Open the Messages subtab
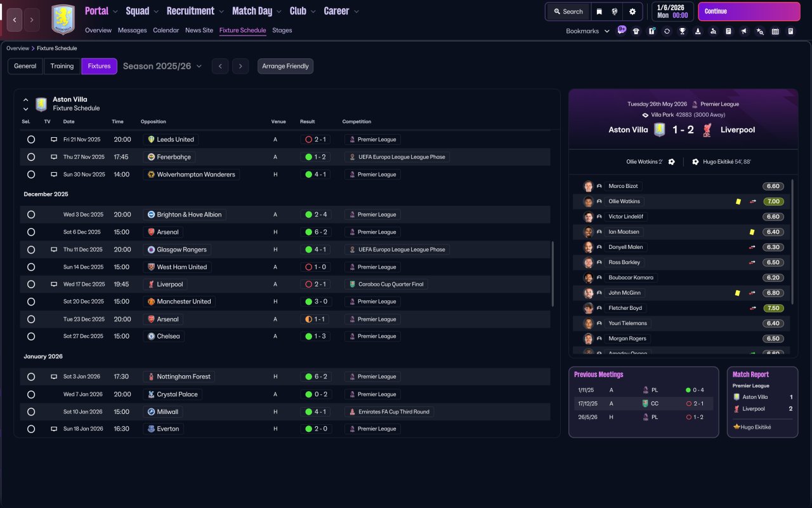Viewport: 812px width, 508px height. point(132,30)
